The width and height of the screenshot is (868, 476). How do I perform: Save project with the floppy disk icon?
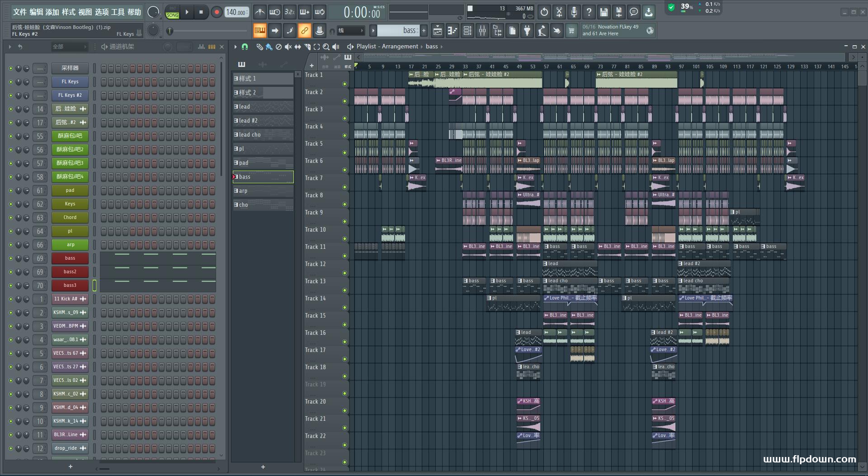pos(604,12)
